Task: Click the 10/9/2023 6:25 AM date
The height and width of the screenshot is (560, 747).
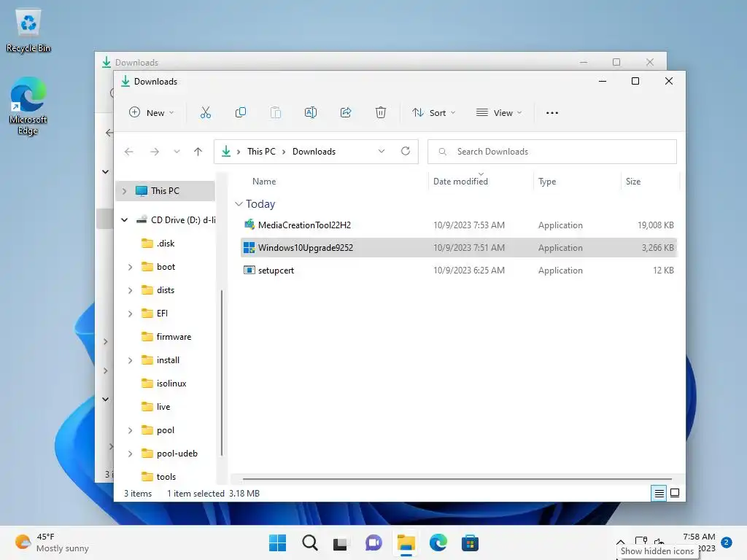Action: pos(469,270)
